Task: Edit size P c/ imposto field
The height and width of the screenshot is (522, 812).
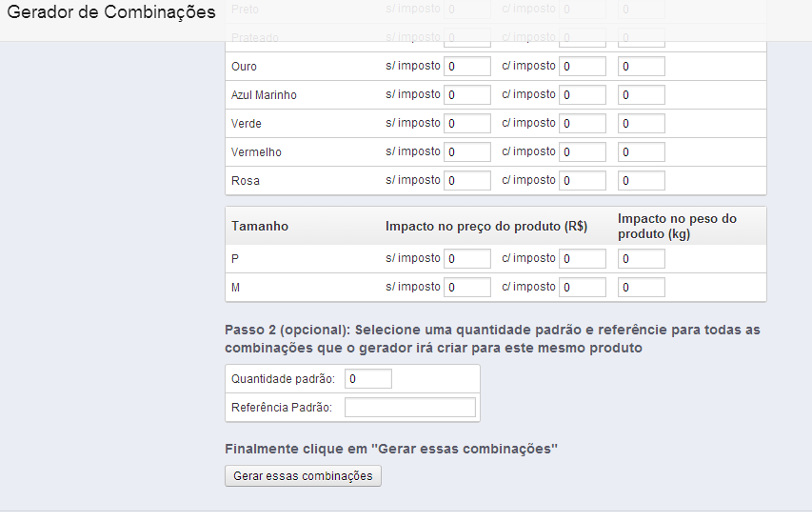Action: click(x=583, y=259)
